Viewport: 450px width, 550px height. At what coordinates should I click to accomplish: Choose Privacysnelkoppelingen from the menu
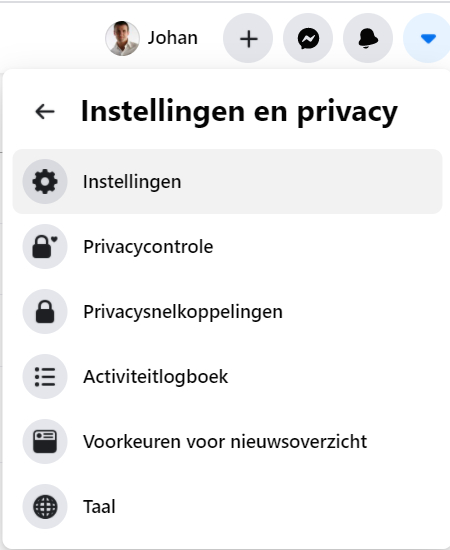click(227, 311)
